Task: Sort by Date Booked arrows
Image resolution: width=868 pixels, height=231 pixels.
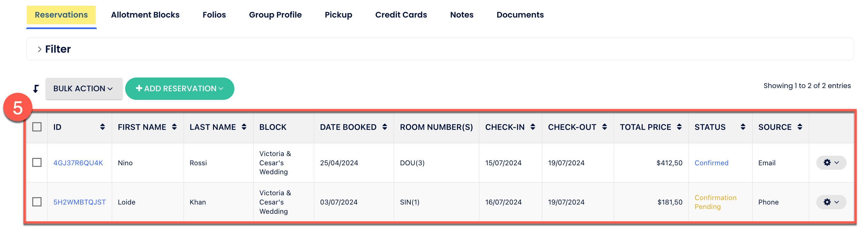Action: [385, 127]
